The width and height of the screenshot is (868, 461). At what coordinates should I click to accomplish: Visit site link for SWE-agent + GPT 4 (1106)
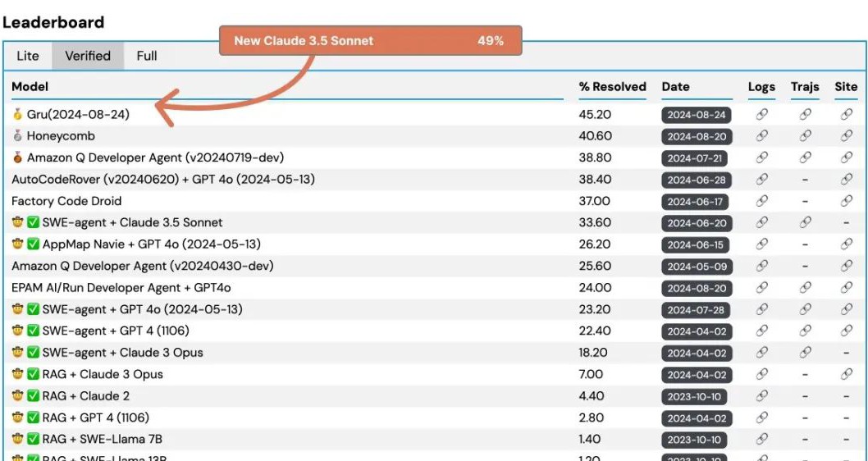[847, 331]
